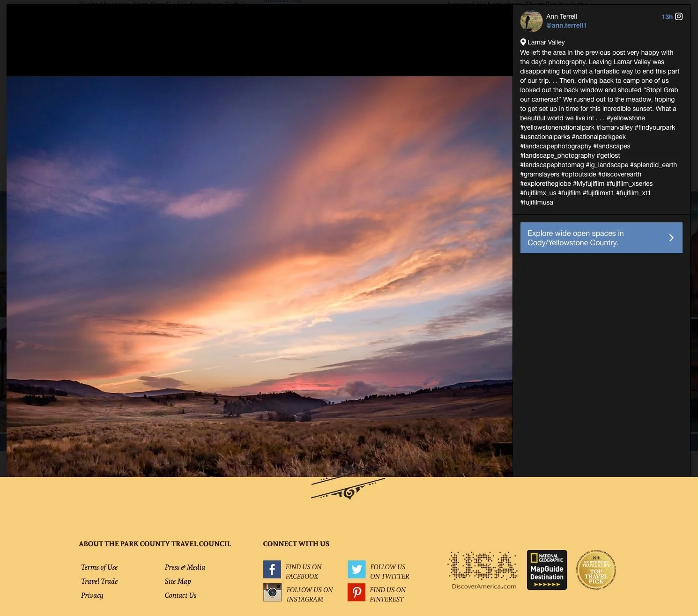
Task: Click the #nationalparkgeek hashtag
Action: point(599,137)
